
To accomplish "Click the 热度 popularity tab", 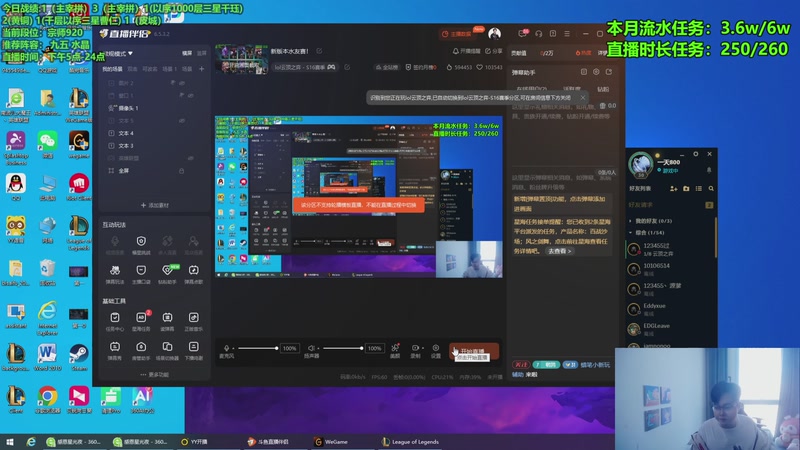I will point(583,53).
